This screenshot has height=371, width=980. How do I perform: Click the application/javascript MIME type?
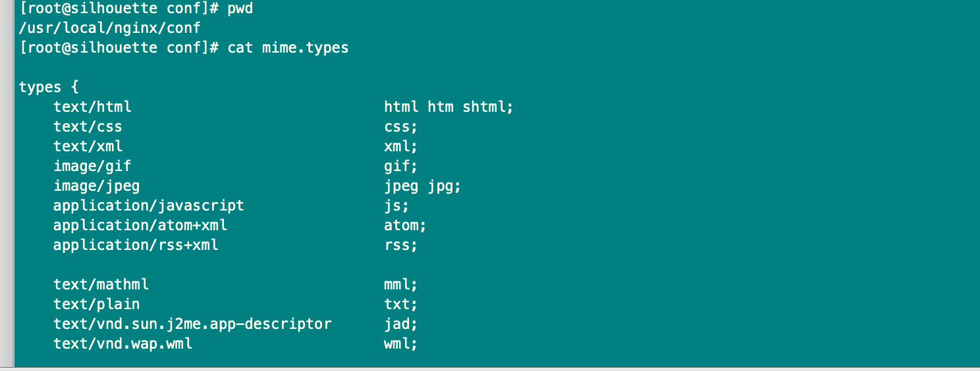coord(148,206)
